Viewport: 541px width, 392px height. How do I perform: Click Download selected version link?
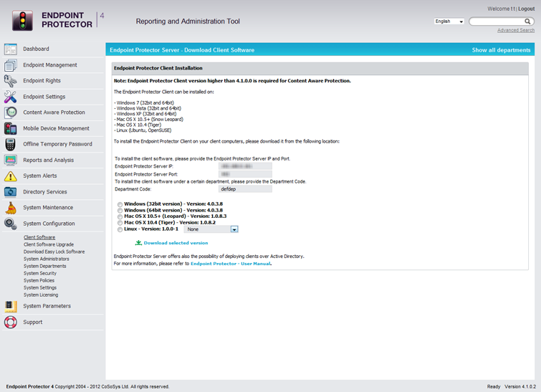pyautogui.click(x=176, y=243)
